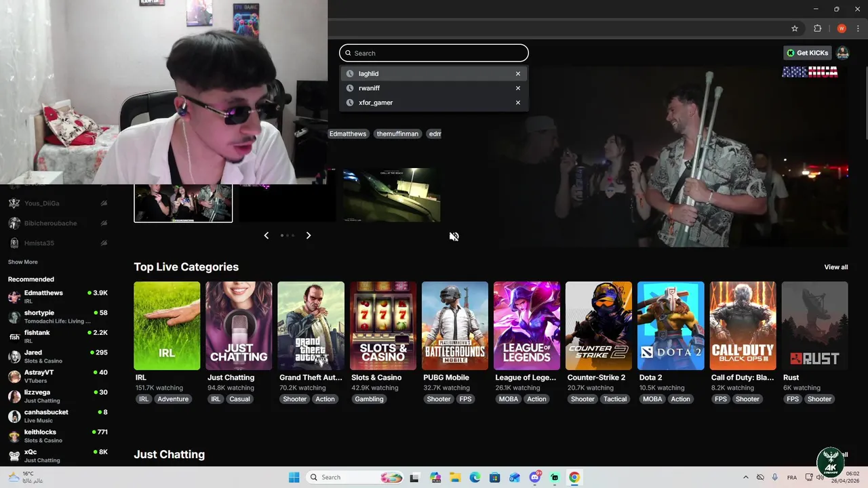Click the Gambling tag under Slots & Casino
This screenshot has height=488, width=868.
point(369,399)
